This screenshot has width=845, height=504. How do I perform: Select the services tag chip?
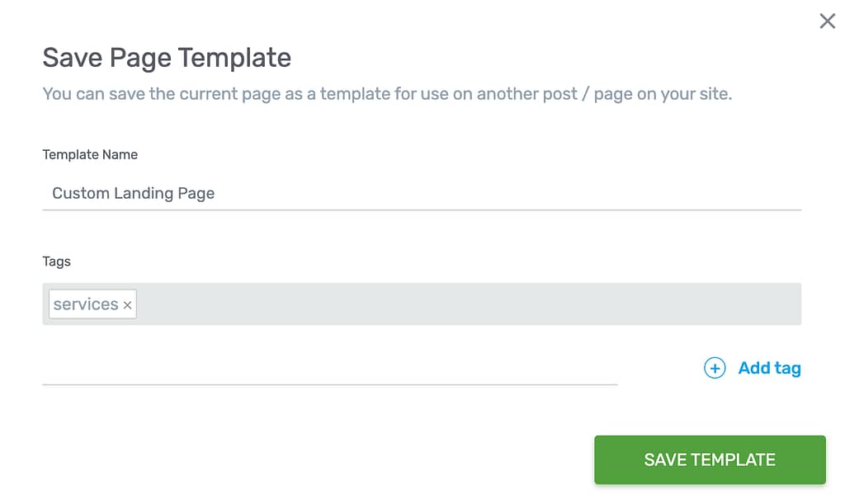coord(92,304)
